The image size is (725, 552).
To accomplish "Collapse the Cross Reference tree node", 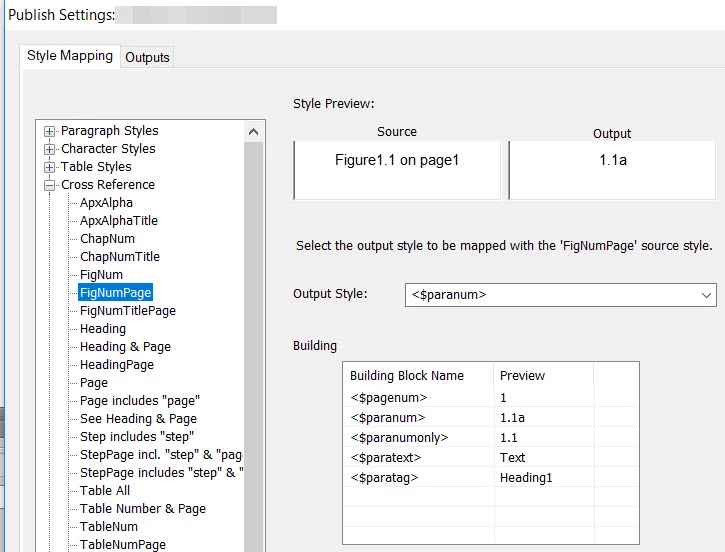I will [x=49, y=185].
